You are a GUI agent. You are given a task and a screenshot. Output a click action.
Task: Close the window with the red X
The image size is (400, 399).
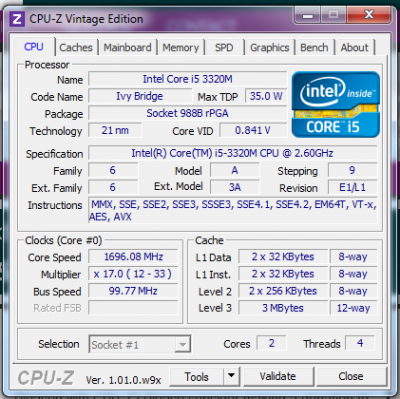[x=368, y=14]
